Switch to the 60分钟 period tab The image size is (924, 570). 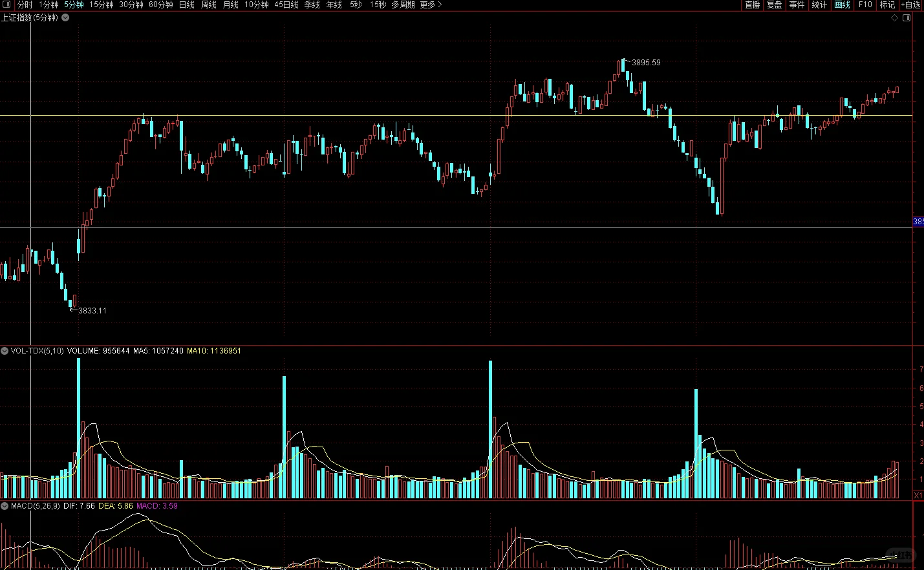click(161, 5)
